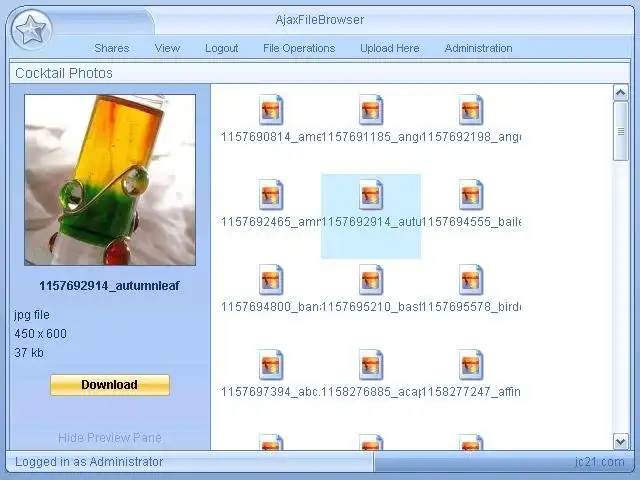Select file icon above 1157692198_ang
Viewport: 640px width, 480px height.
tap(471, 110)
